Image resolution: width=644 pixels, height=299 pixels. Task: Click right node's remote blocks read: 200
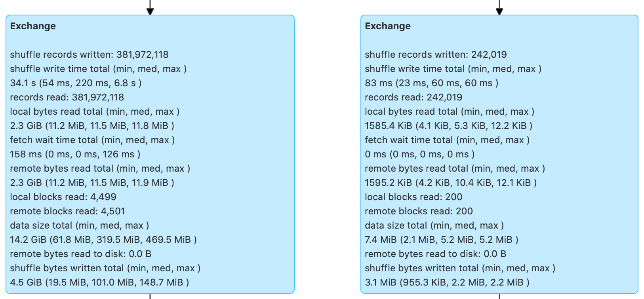pos(419,211)
